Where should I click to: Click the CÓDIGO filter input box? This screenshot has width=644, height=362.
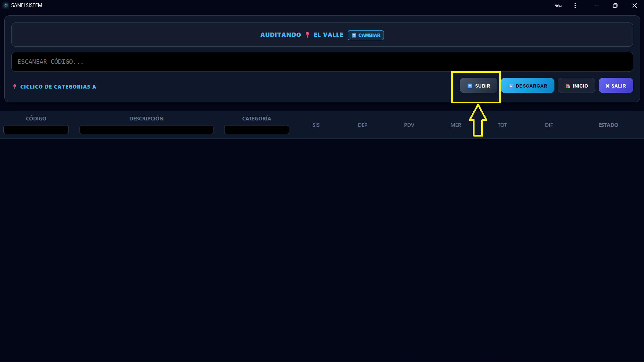pyautogui.click(x=36, y=130)
